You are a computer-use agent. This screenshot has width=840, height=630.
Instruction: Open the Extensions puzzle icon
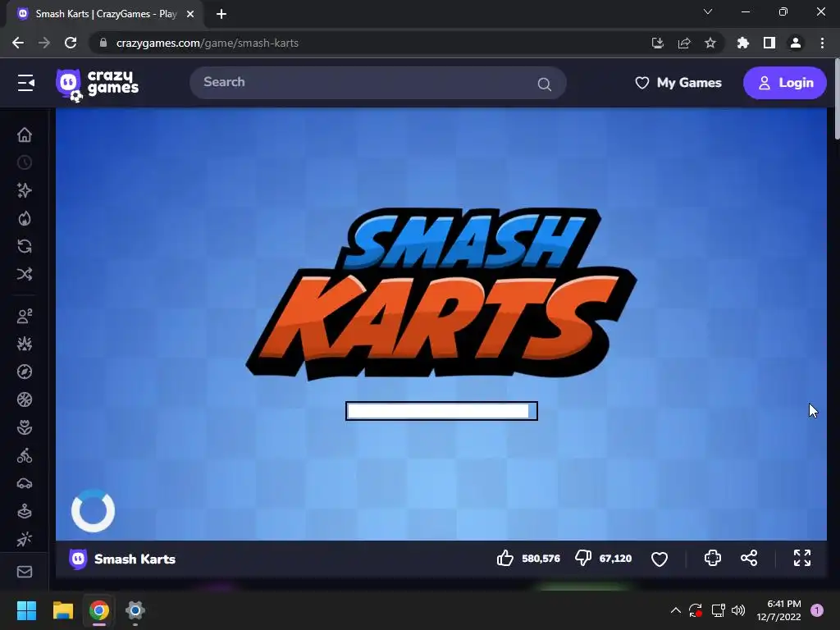pos(743,43)
